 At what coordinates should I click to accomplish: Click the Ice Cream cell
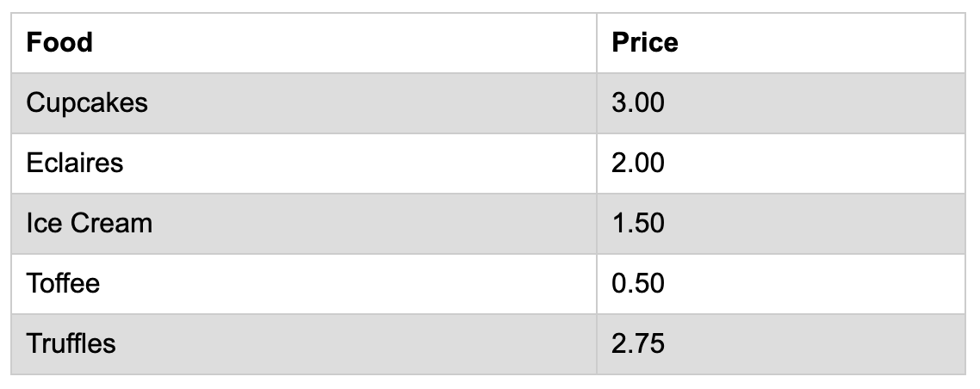[304, 224]
